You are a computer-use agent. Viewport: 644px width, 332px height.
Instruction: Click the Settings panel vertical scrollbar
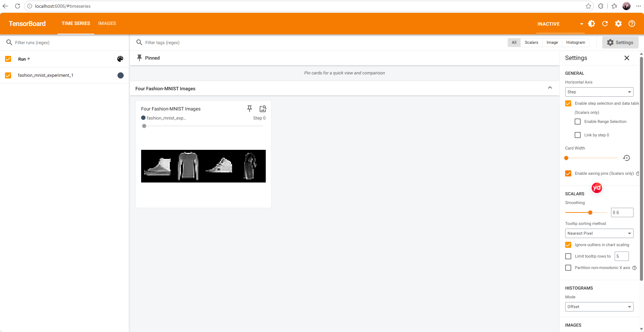pos(641,168)
